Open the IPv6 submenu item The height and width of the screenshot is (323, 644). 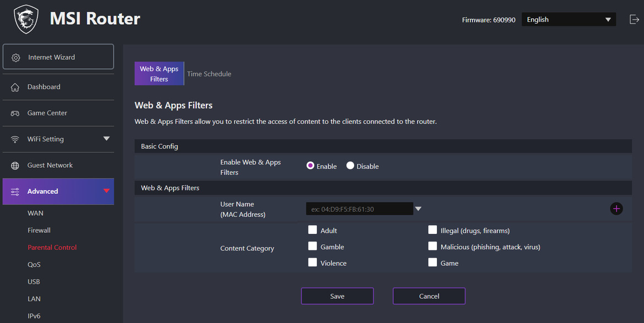pos(34,316)
